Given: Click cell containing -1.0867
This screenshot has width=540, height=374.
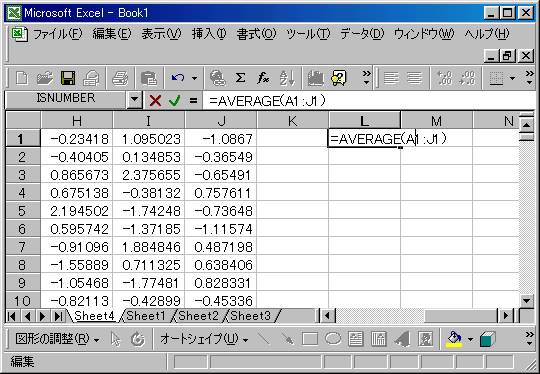Looking at the screenshot, I should point(221,139).
